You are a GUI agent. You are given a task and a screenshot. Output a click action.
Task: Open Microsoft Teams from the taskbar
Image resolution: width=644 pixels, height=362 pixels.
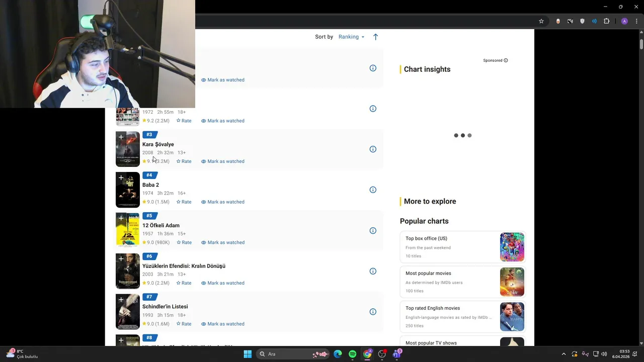point(396,354)
